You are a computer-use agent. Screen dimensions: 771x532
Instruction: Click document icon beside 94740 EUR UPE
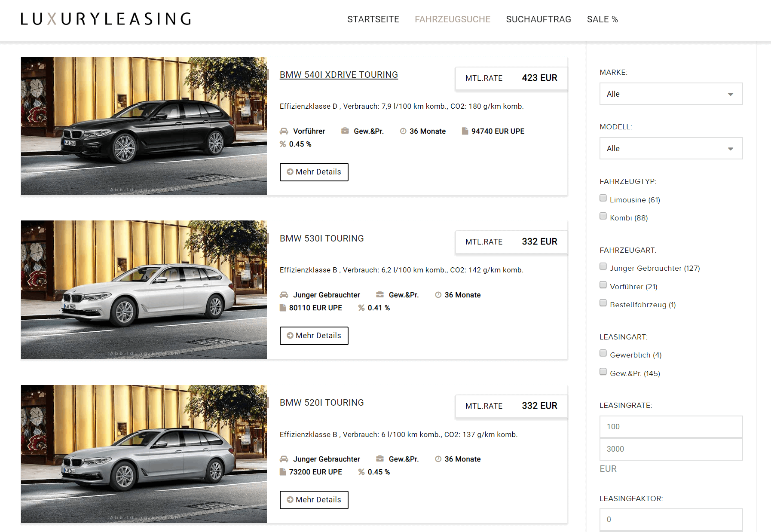(465, 131)
